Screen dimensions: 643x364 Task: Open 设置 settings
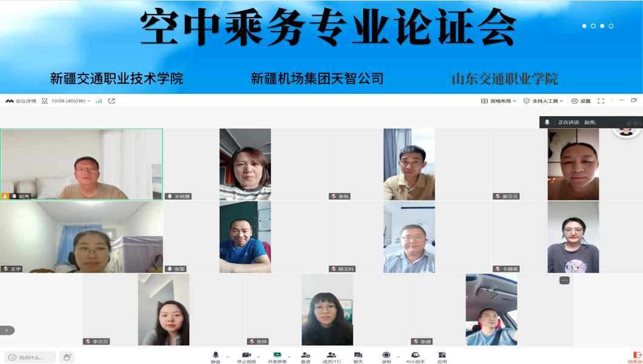coord(581,101)
